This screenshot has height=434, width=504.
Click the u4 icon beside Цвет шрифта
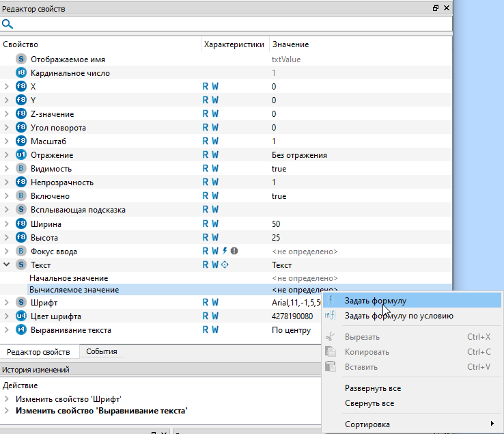pyautogui.click(x=20, y=316)
